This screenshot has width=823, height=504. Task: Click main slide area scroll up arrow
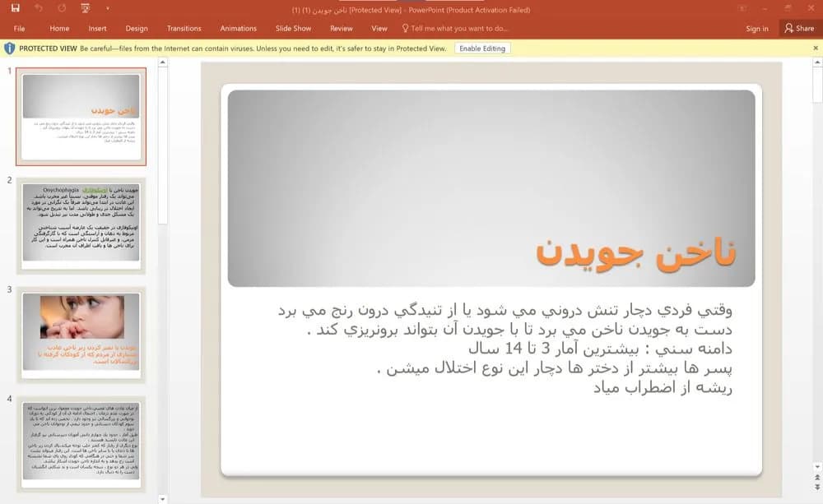(817, 62)
